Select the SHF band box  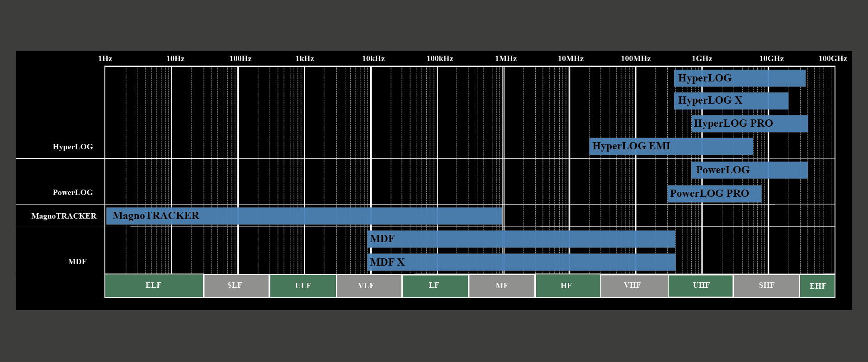coord(766,286)
